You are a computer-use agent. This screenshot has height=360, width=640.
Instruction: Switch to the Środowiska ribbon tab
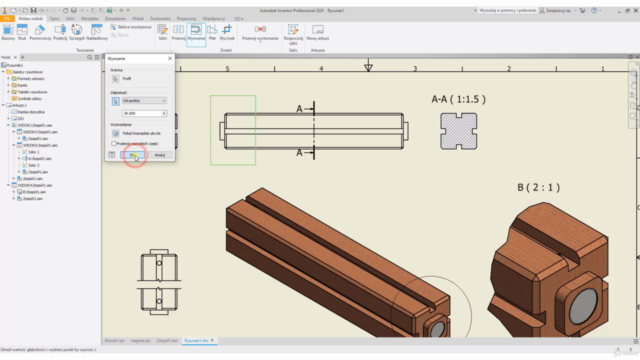click(160, 18)
